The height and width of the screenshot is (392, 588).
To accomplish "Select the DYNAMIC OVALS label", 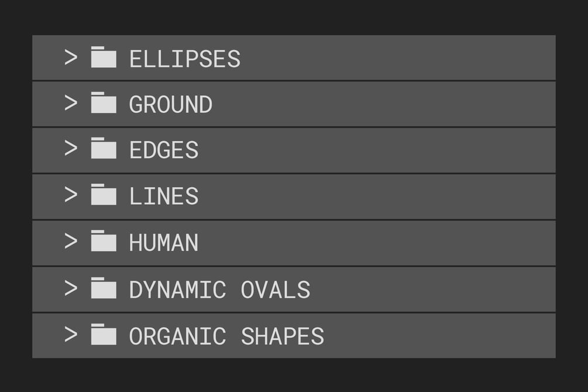I will click(219, 290).
